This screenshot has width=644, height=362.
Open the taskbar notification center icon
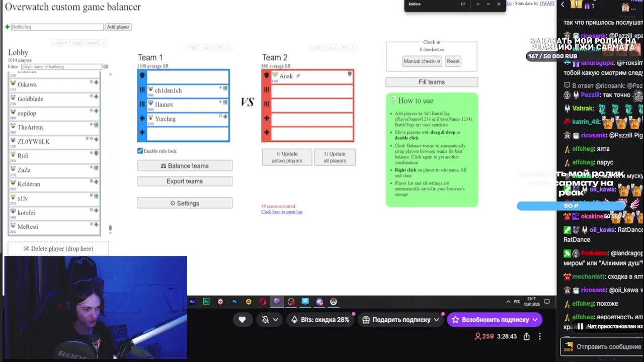click(x=547, y=302)
